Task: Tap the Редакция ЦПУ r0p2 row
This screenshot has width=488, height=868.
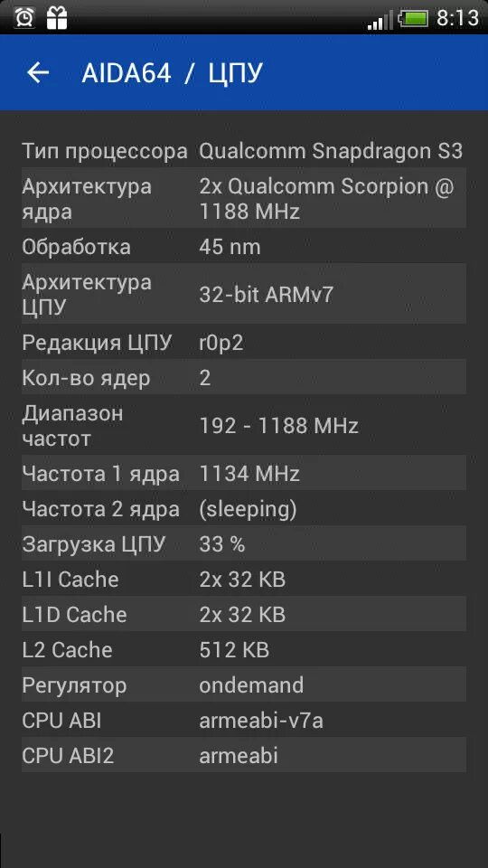Action: (243, 342)
